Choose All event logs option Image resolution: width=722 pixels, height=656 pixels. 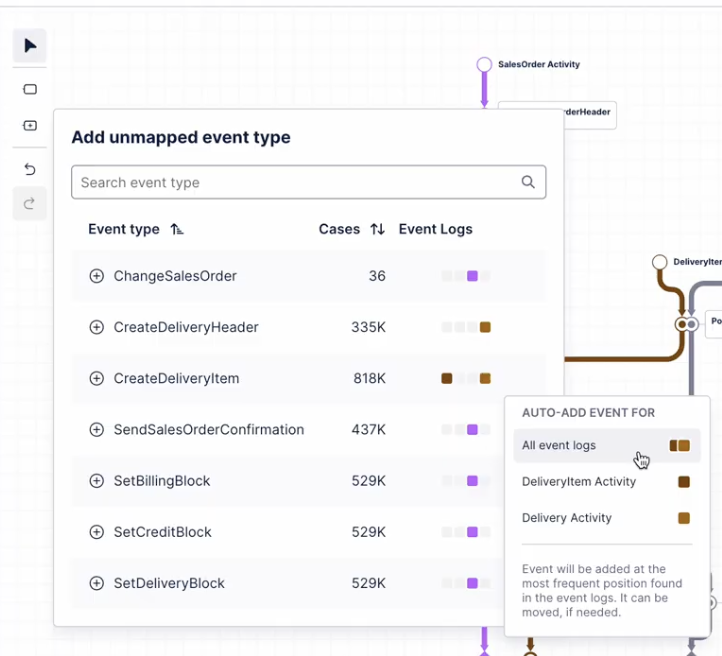pyautogui.click(x=606, y=445)
